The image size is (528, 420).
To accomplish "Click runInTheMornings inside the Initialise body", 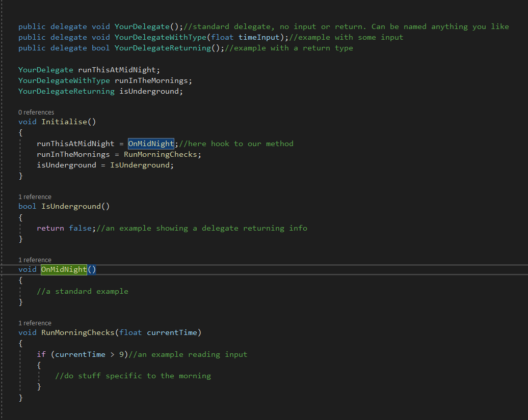I will click(73, 154).
